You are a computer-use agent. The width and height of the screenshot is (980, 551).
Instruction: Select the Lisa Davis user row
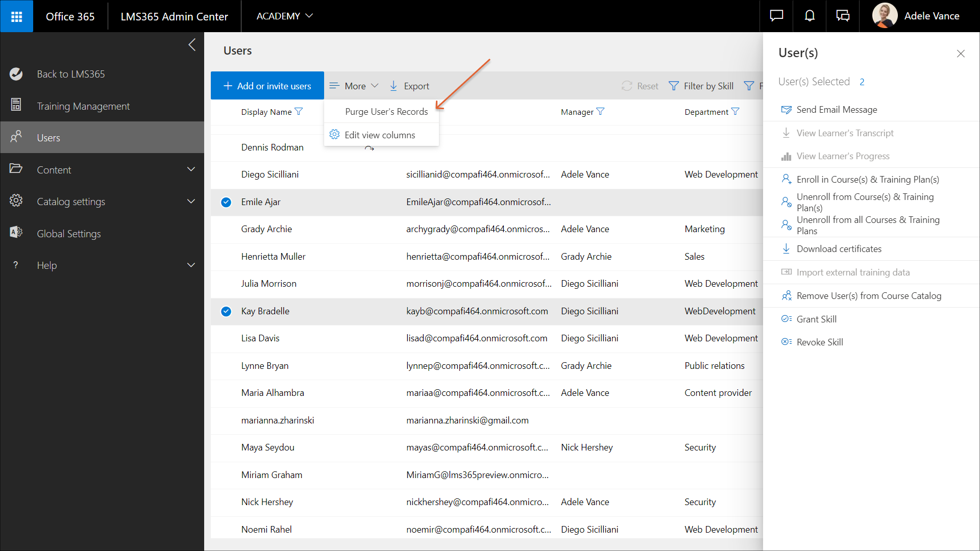pos(260,338)
